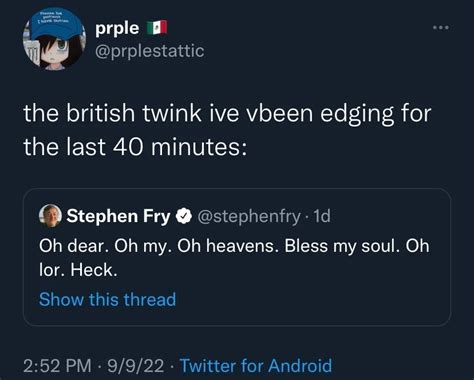The width and height of the screenshot is (474, 380).
Task: Open the Twitter for Android source link
Action: point(256,365)
